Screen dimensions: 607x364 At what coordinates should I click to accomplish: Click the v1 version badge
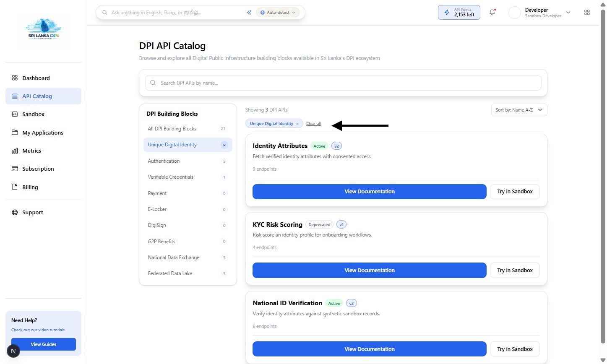click(x=341, y=225)
